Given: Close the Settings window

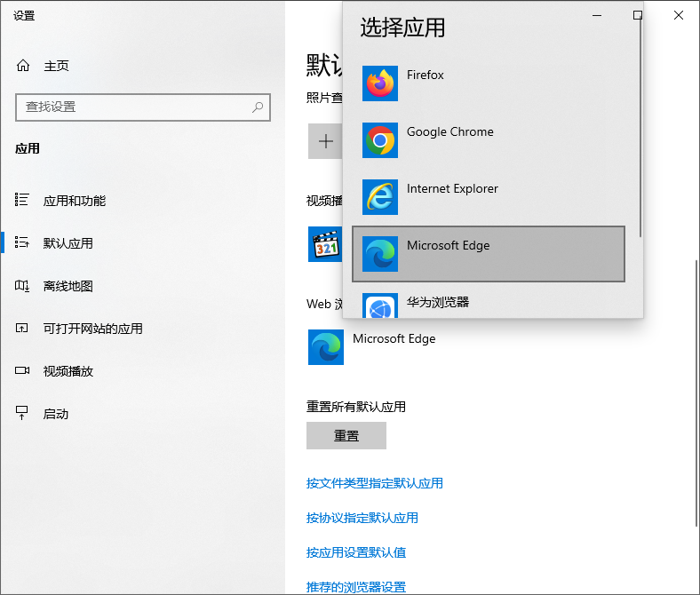Looking at the screenshot, I should click(679, 15).
